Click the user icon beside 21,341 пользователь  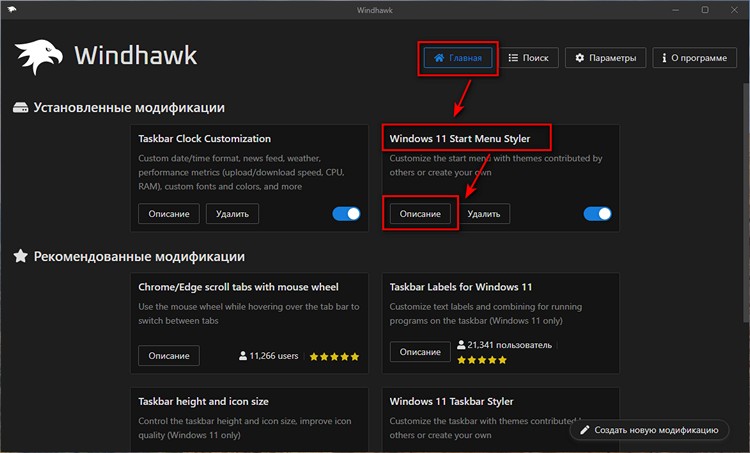(x=461, y=344)
